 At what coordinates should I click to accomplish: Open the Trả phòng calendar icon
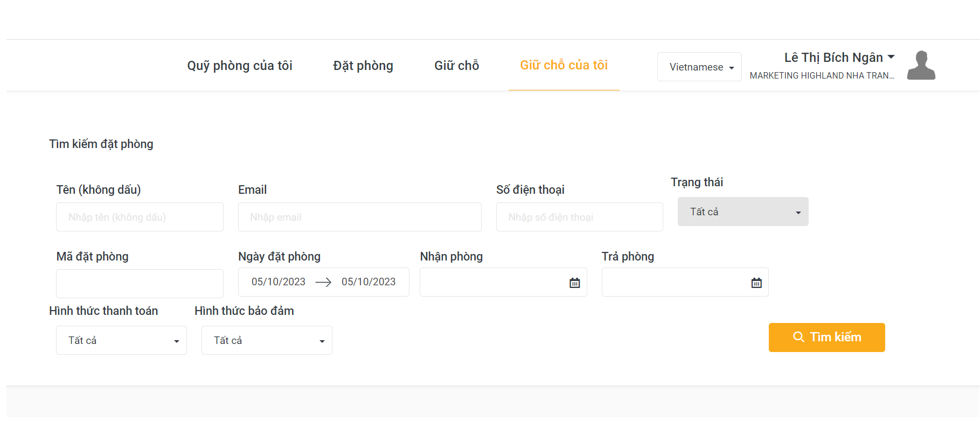(756, 283)
